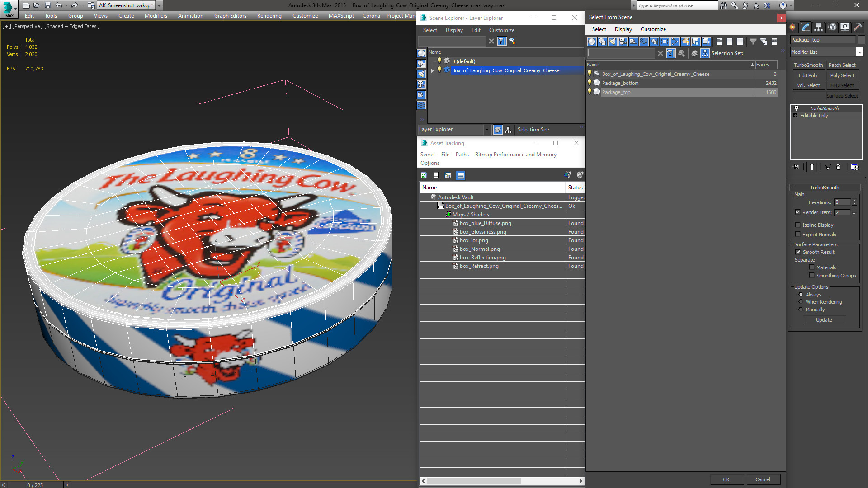868x488 pixels.
Task: Toggle visibility bulb of Package_bottom
Action: [590, 83]
